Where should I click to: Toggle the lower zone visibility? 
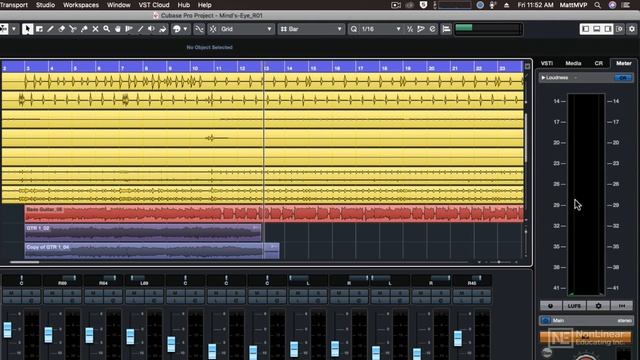coord(596,29)
